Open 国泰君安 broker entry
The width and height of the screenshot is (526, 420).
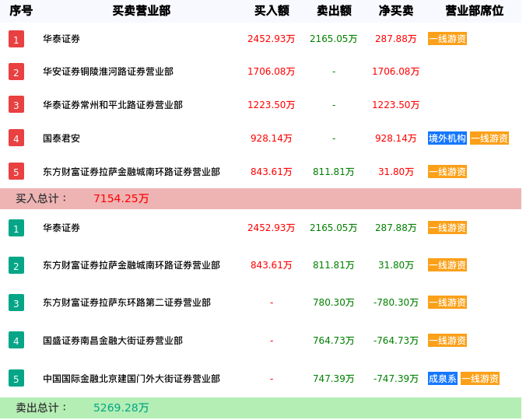point(61,138)
